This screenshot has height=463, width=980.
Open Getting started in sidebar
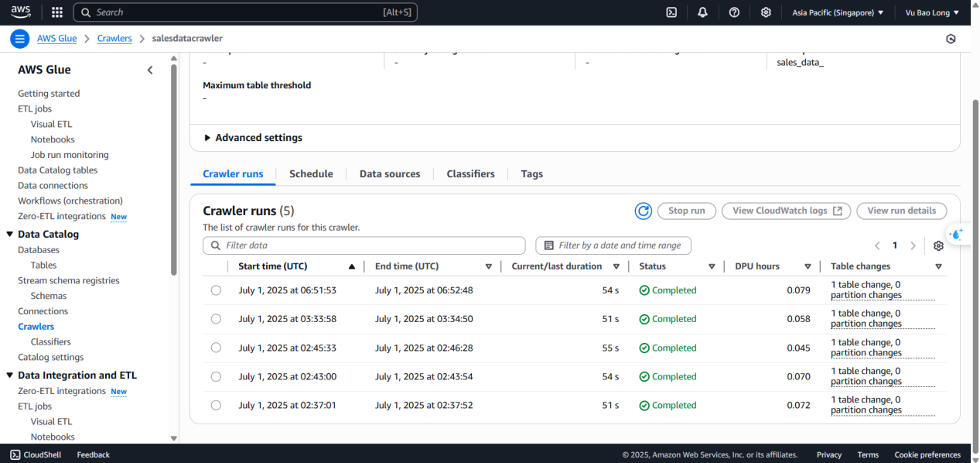tap(49, 94)
